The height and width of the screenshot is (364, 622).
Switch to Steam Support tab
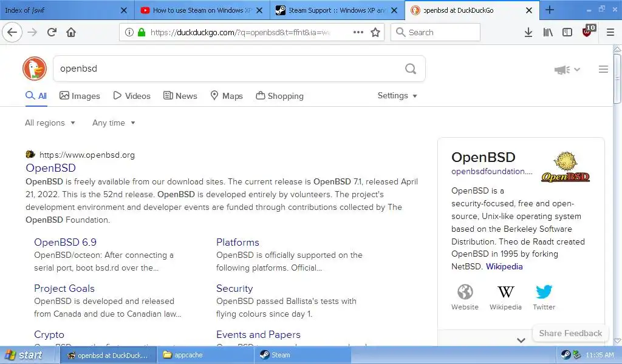point(331,10)
